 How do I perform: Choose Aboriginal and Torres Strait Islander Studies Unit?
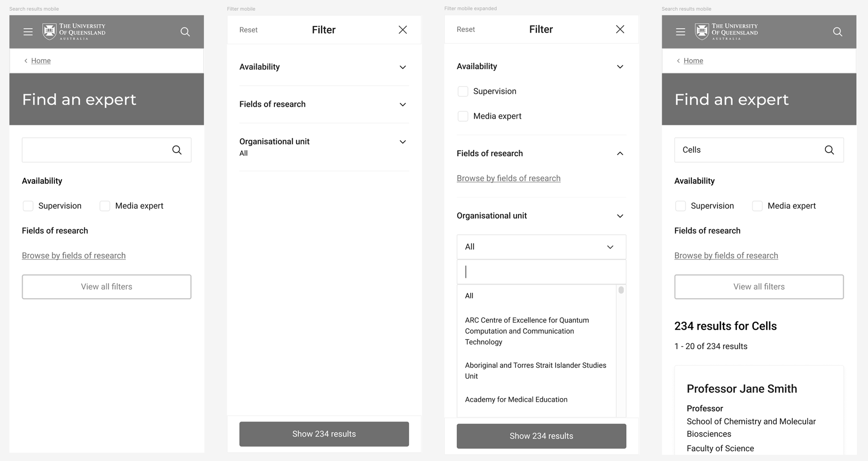pos(535,370)
